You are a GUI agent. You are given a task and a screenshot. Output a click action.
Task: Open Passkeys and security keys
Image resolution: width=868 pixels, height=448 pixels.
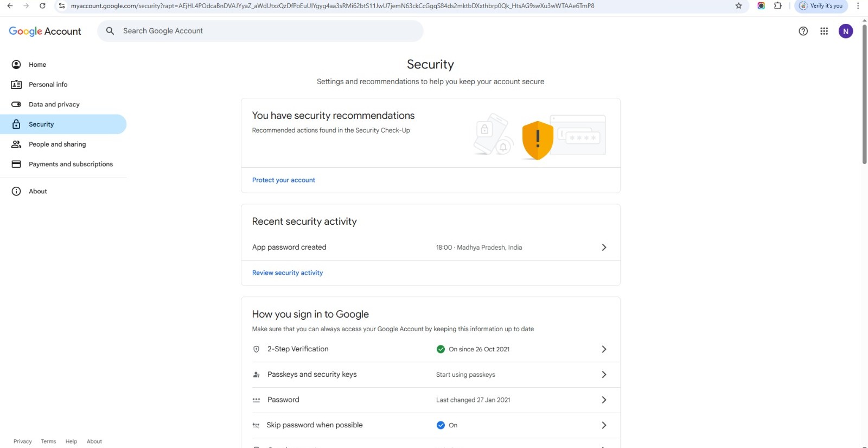coord(430,375)
